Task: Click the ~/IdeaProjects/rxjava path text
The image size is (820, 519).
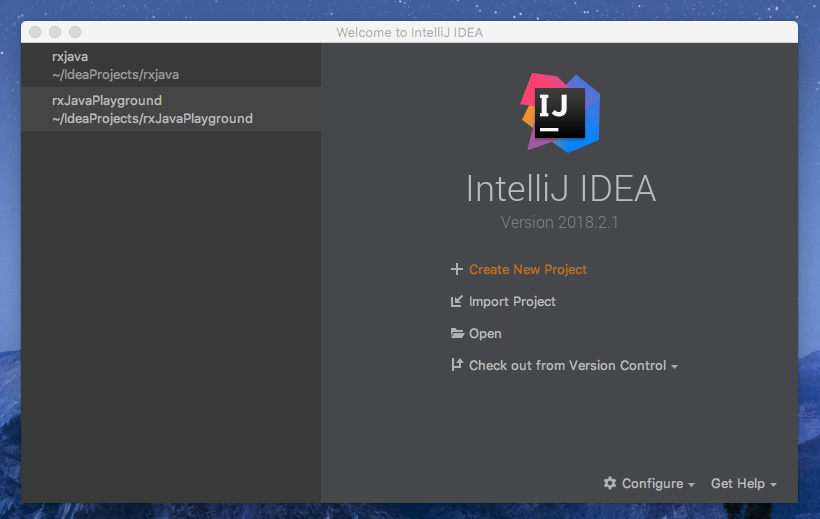Action: pyautogui.click(x=116, y=75)
